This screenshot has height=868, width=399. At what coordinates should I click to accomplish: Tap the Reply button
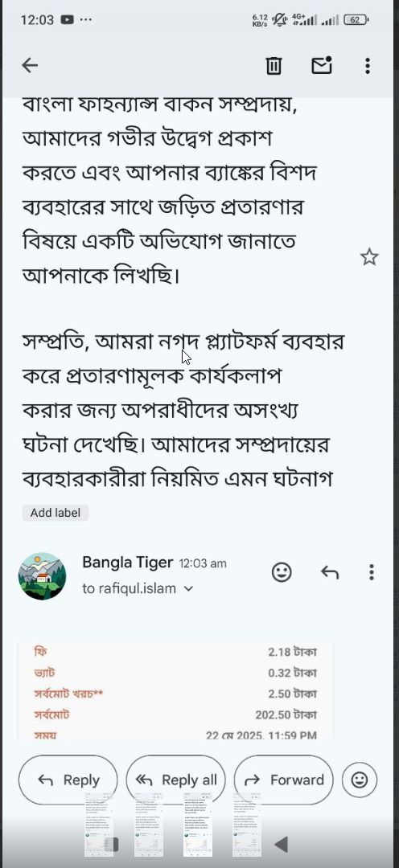(68, 780)
